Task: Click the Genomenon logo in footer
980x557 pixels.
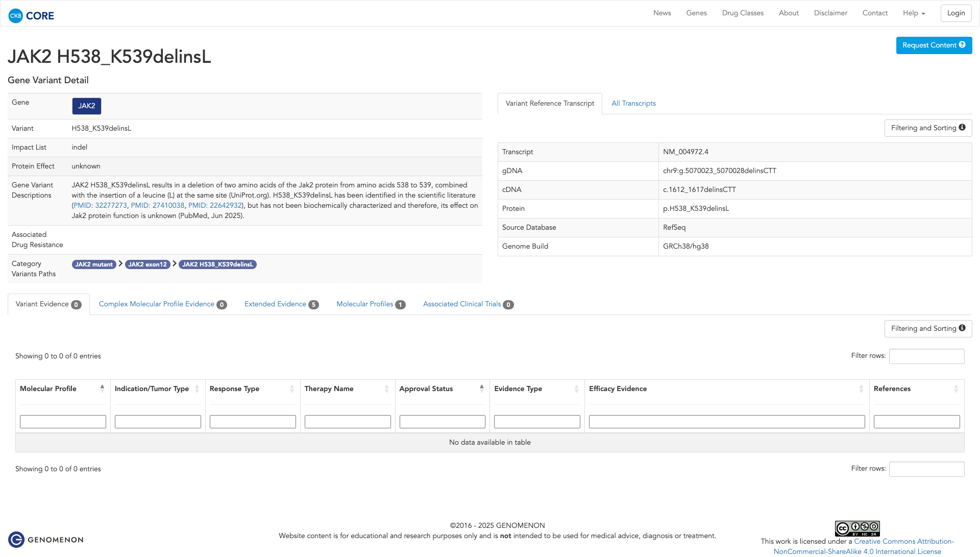Action: click(x=46, y=540)
